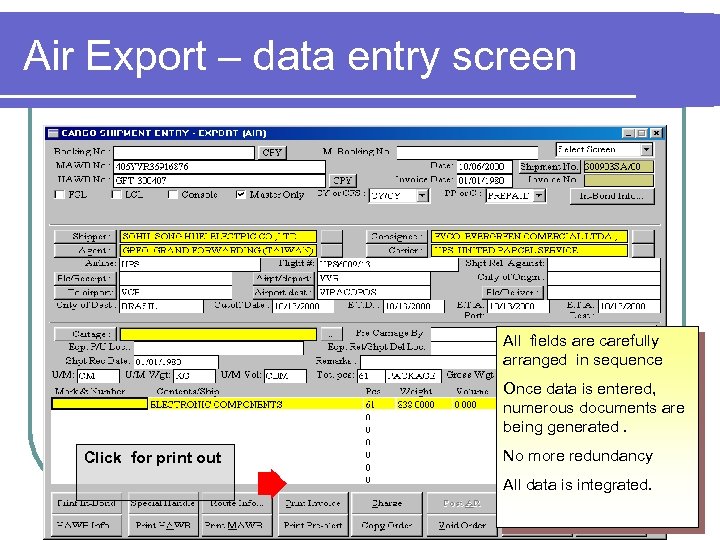
Task: Click the Shipment No. button
Action: click(549, 166)
